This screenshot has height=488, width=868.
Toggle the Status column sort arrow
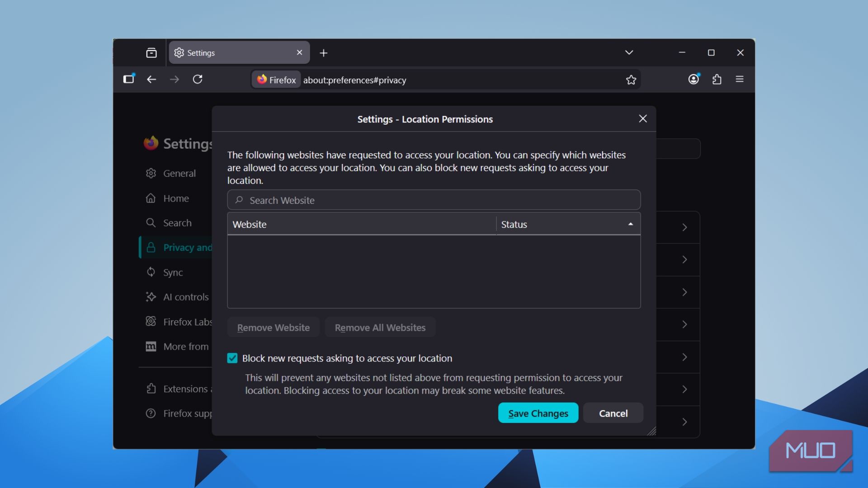click(x=630, y=224)
